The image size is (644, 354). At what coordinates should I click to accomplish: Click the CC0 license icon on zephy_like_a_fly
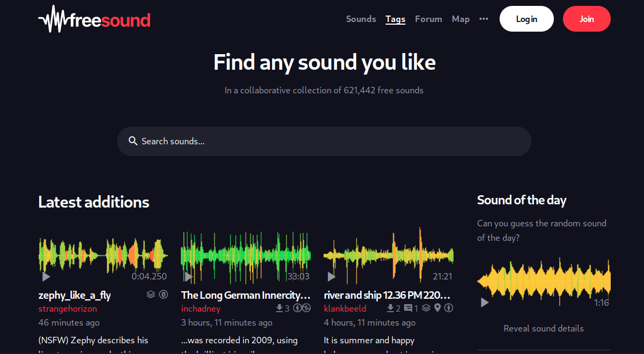pyautogui.click(x=163, y=294)
